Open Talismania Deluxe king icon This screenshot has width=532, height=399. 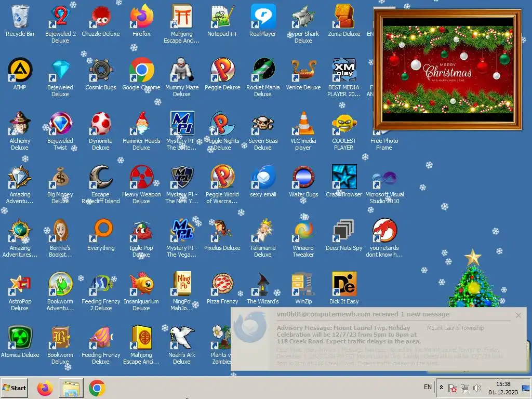pos(262,230)
